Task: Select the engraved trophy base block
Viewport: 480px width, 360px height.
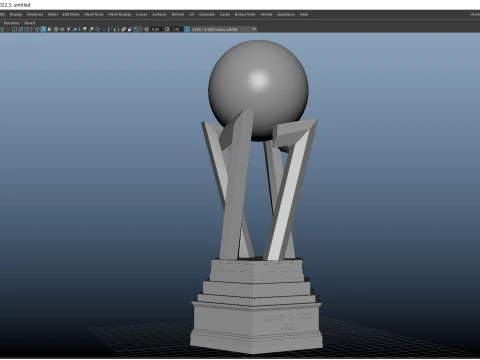Action: click(x=257, y=327)
